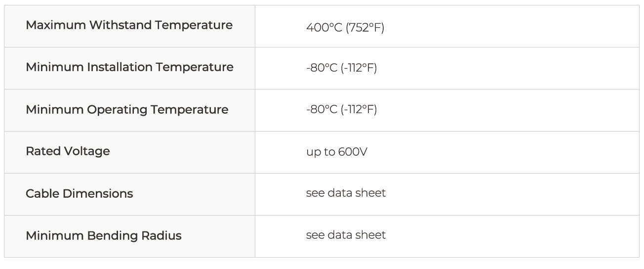Click the '(752°F)' Fahrenheit text
Screen dimensions: 644x269
click(364, 28)
